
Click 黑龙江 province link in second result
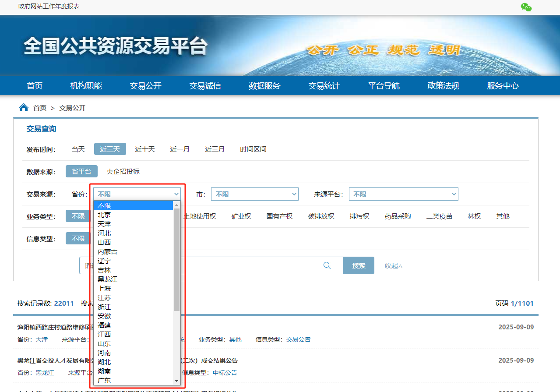pos(45,373)
